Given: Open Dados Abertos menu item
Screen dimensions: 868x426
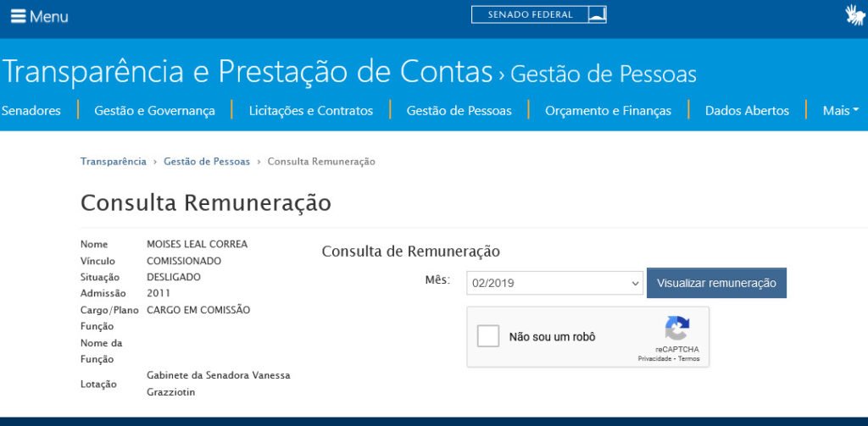Looking at the screenshot, I should click(x=747, y=110).
